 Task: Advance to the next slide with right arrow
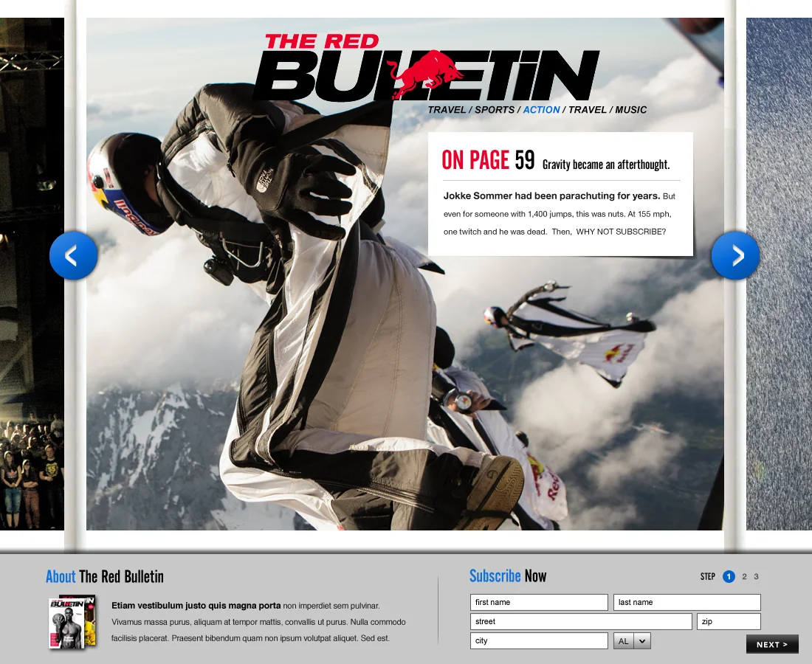735,255
